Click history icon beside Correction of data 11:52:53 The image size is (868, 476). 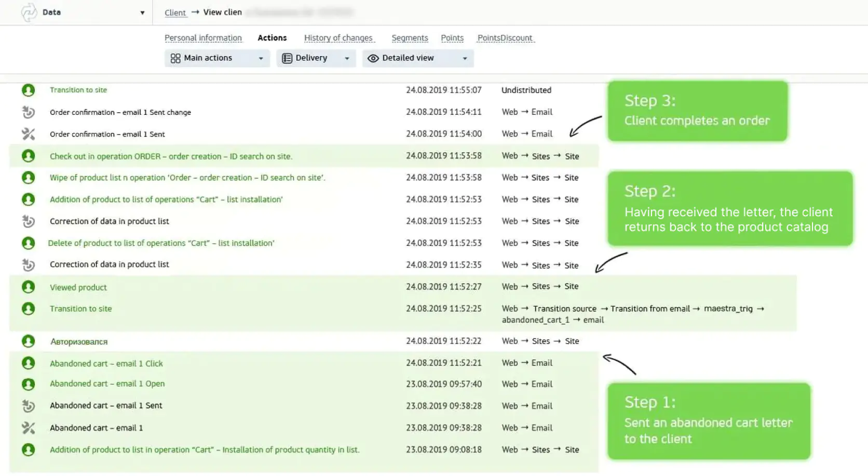pos(28,221)
